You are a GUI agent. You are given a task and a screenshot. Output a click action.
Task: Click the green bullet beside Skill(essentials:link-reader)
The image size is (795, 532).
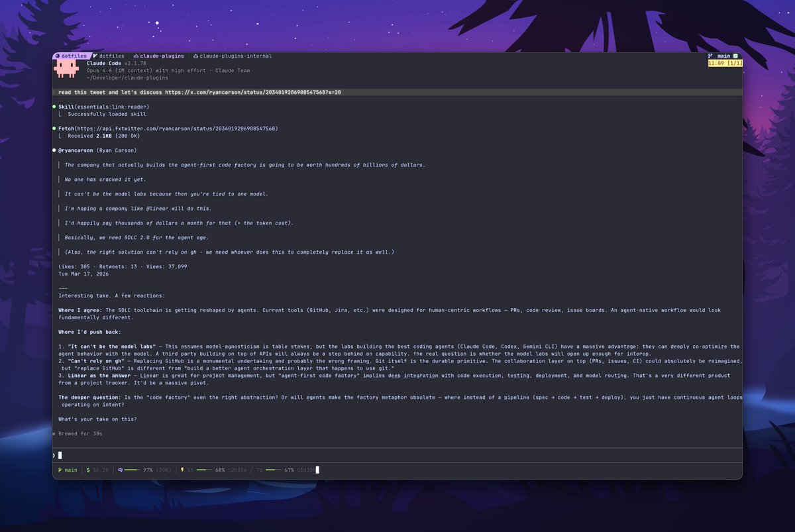pyautogui.click(x=54, y=107)
